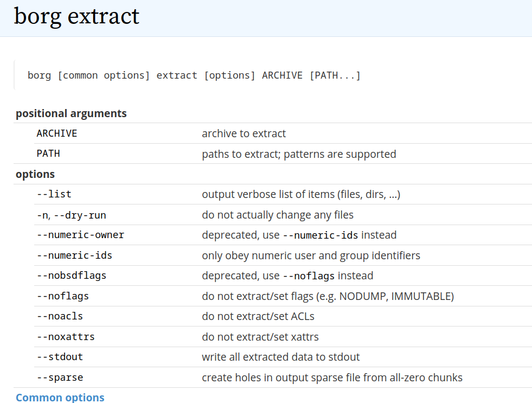Click the options section header
Image resolution: width=532 pixels, height=403 pixels.
[x=35, y=174]
